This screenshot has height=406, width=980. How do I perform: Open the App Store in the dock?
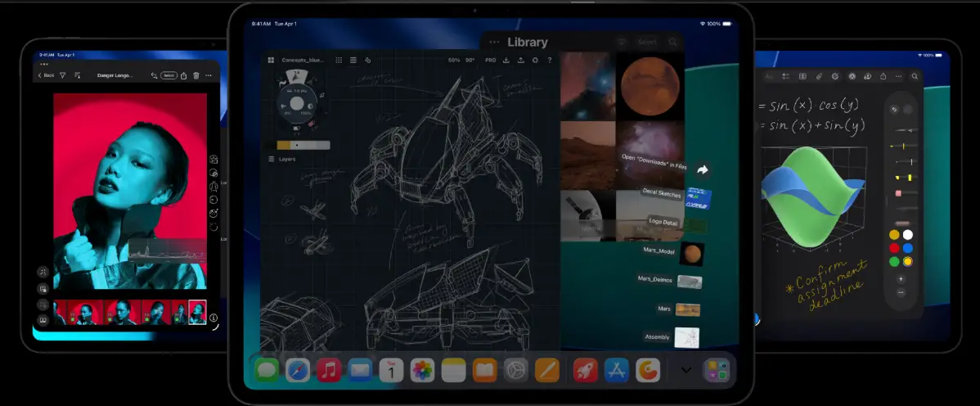[x=617, y=370]
